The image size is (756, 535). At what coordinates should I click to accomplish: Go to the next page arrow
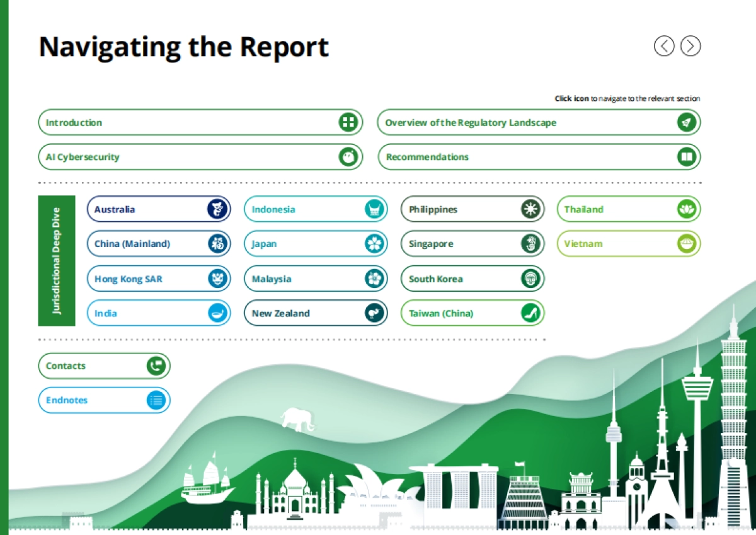tap(690, 46)
